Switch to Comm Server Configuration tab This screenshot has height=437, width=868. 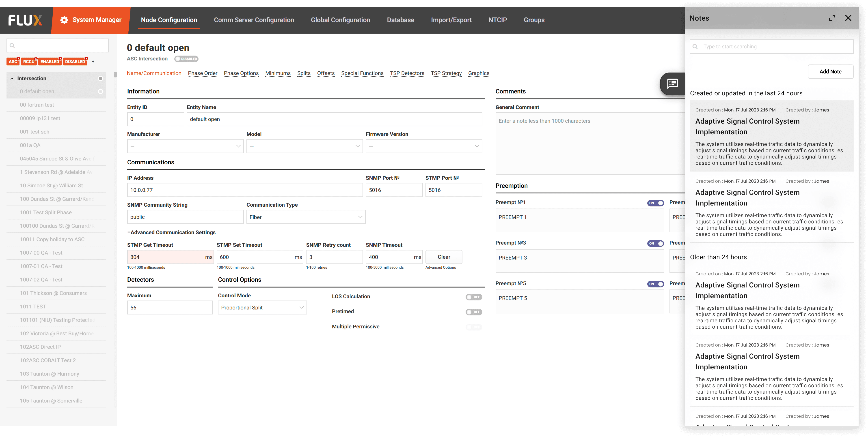254,20
